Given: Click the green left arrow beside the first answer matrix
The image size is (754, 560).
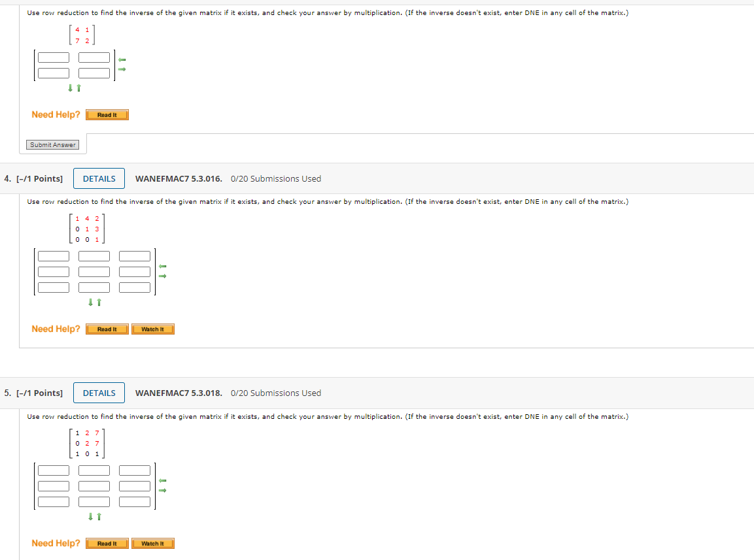Looking at the screenshot, I should (x=122, y=59).
